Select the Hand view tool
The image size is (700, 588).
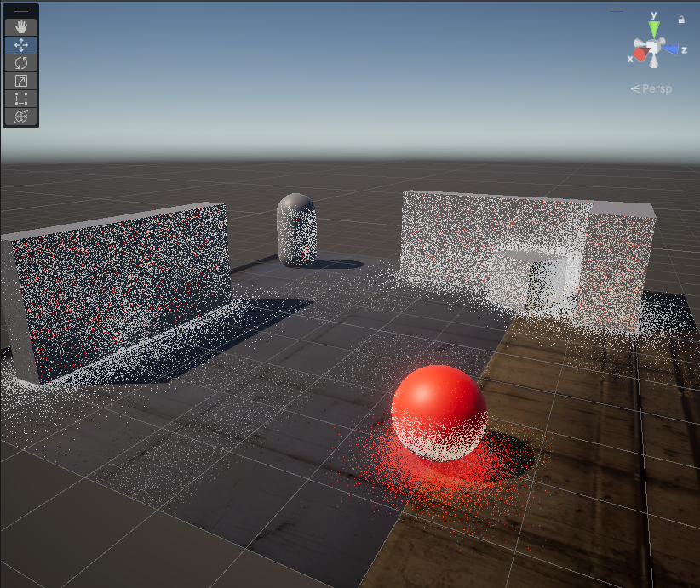coord(20,26)
